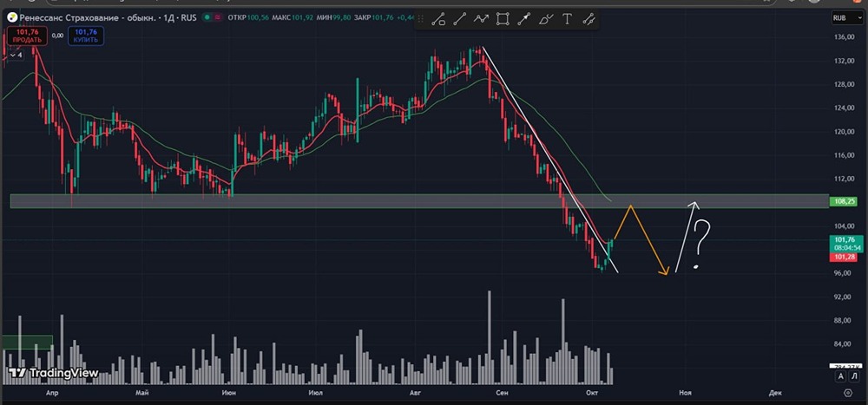Grab the drawing toolbar dotted handle
The width and height of the screenshot is (868, 405).
click(x=421, y=19)
